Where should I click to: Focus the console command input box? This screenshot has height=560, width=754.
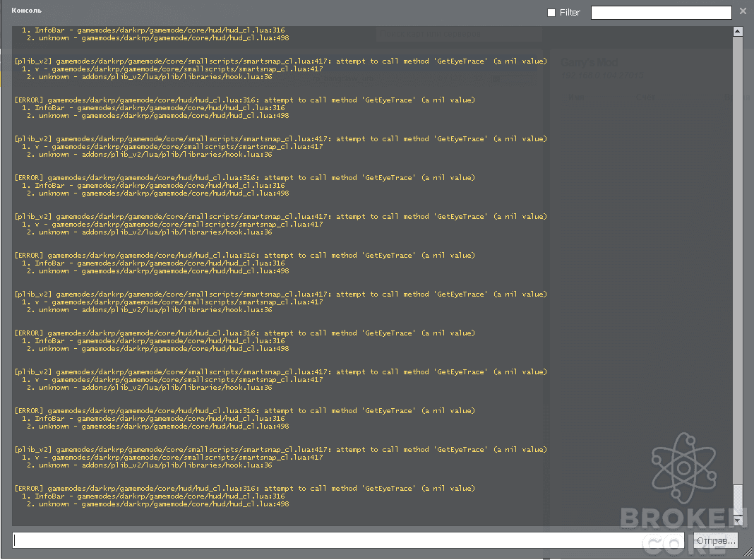pyautogui.click(x=348, y=540)
